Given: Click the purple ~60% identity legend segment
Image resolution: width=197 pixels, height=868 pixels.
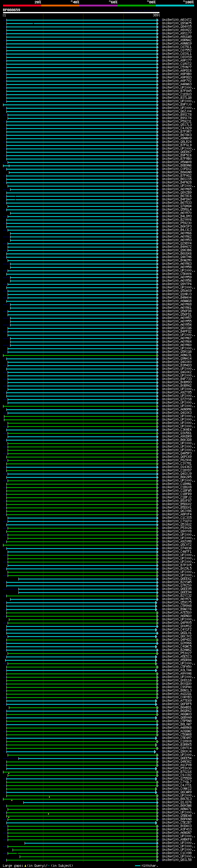Looking at the screenshot, I should 99,6.
